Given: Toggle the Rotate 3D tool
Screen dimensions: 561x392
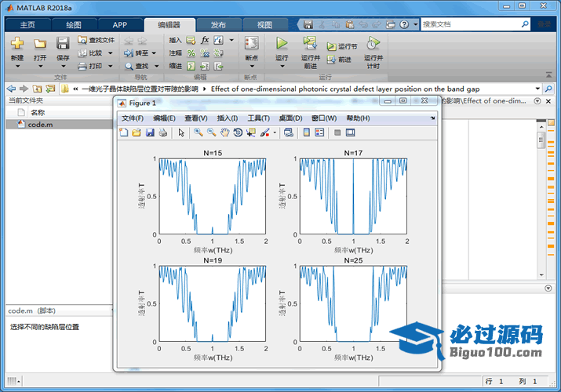Looking at the screenshot, I should (238, 132).
